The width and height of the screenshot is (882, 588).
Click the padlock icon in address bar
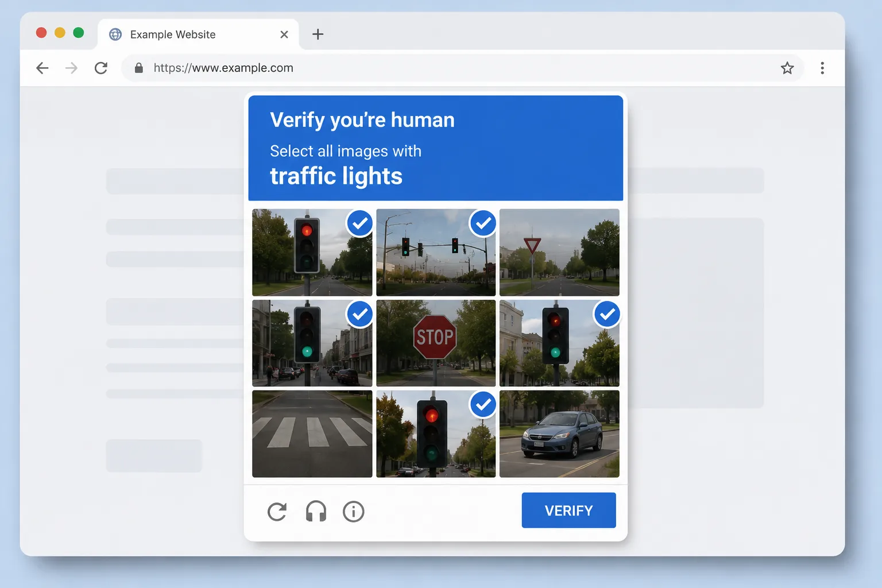click(138, 68)
